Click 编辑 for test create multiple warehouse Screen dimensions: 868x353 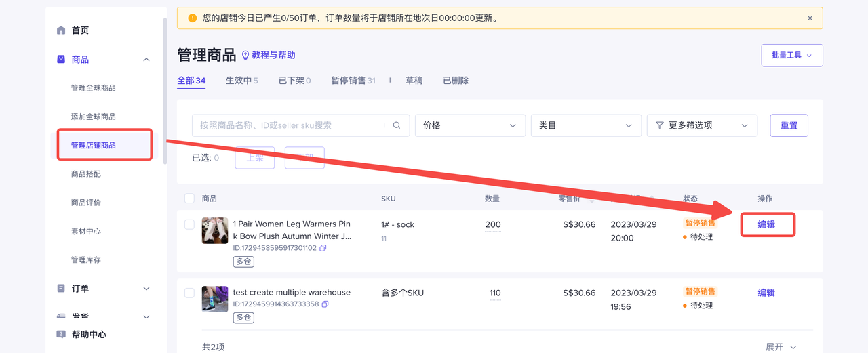[766, 293]
